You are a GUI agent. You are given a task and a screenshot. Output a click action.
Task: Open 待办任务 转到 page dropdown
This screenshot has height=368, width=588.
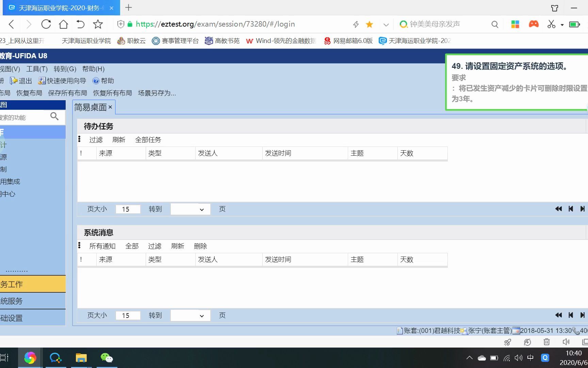point(190,209)
